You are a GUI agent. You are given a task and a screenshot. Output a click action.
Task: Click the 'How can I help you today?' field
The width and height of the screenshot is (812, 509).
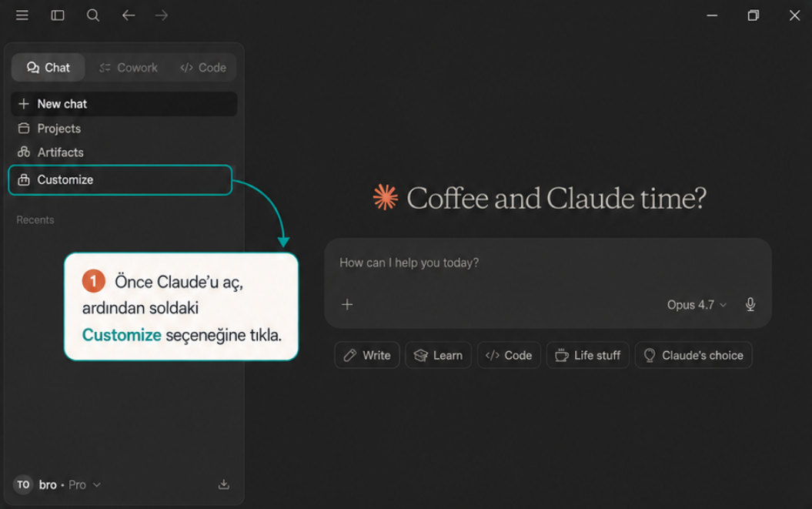548,263
